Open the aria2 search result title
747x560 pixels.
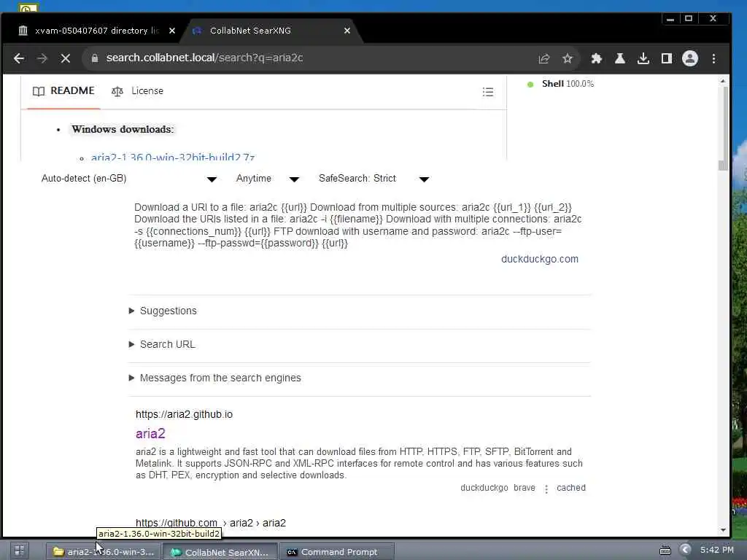click(x=150, y=434)
